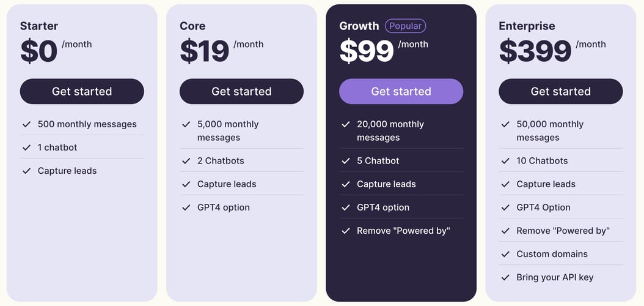
Task: Select the purple Get started Growth button
Action: pyautogui.click(x=401, y=91)
